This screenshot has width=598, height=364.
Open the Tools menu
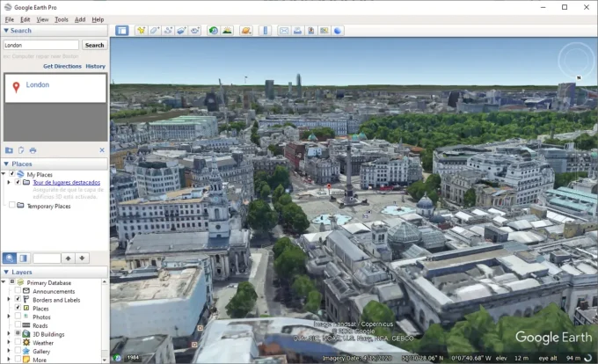(x=62, y=19)
